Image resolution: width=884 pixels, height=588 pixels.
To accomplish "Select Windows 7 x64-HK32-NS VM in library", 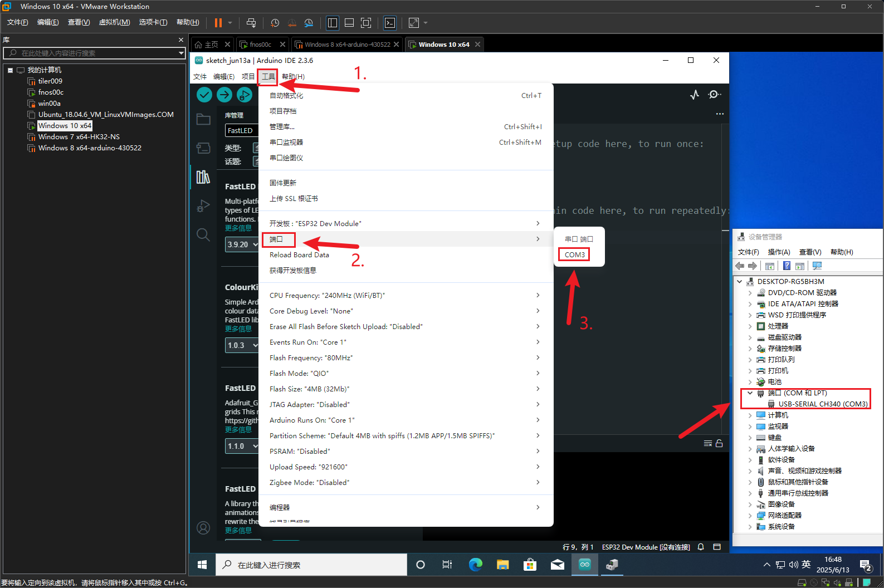I will [79, 137].
